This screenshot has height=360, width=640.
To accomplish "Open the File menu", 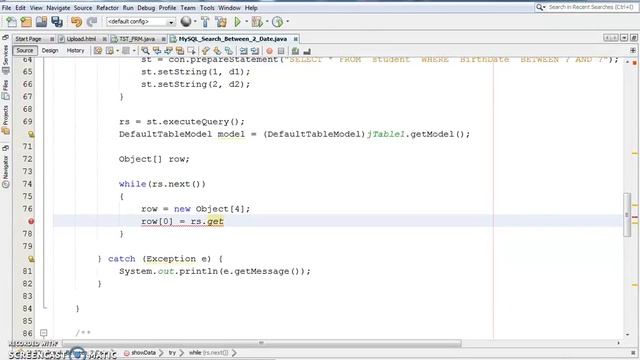I will (7, 8).
